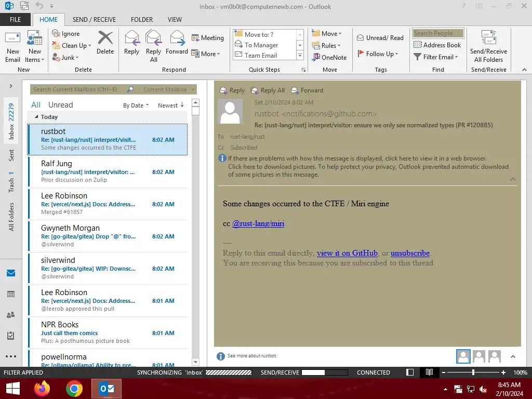Switch to Calendar view icon
Image resolution: width=532 pixels, height=399 pixels.
tap(11, 294)
